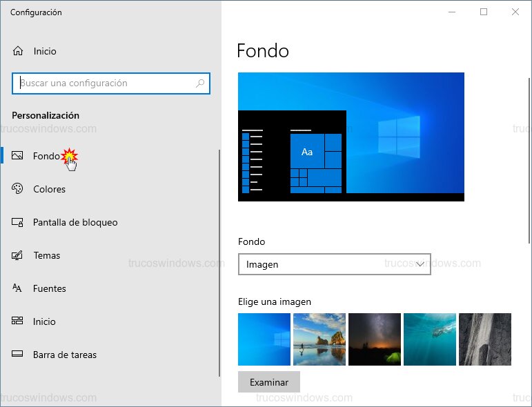The width and height of the screenshot is (532, 407).
Task: Click the desktop background preview image
Action: tap(351, 137)
